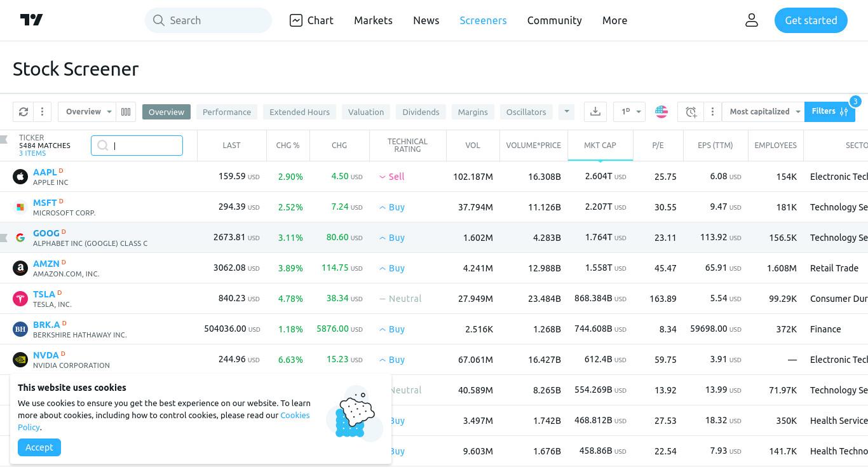Switch to the Performance tab
The width and height of the screenshot is (868, 469).
[x=227, y=112]
